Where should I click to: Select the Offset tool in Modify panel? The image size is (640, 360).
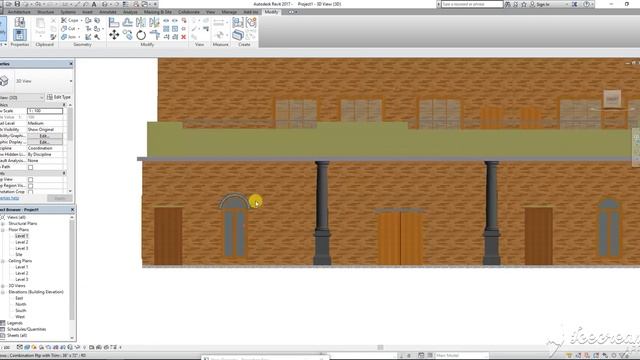(128, 22)
